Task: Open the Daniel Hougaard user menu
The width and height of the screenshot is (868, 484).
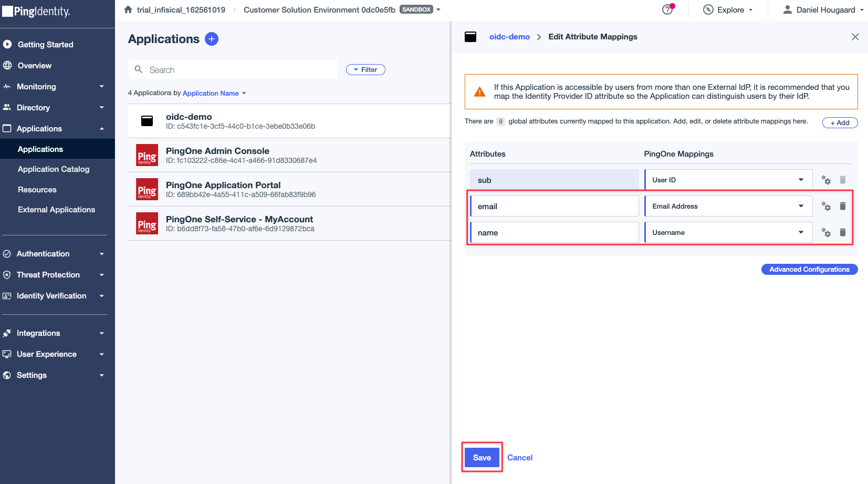Action: tap(823, 9)
